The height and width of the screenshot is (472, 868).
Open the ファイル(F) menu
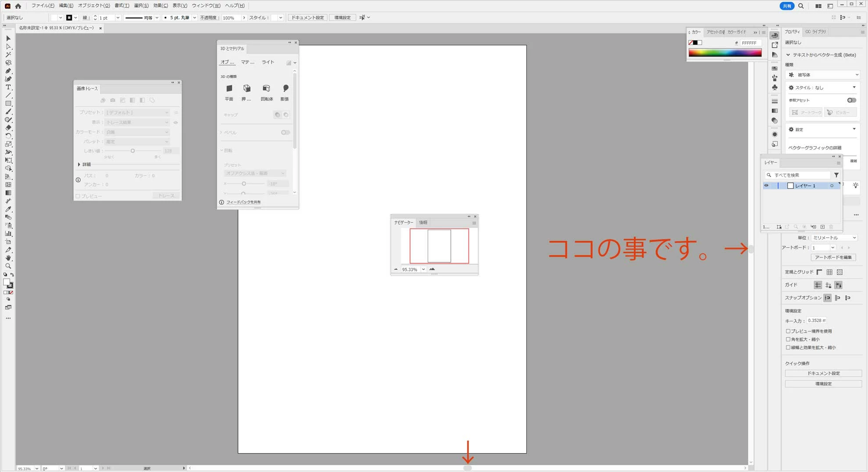click(x=43, y=6)
